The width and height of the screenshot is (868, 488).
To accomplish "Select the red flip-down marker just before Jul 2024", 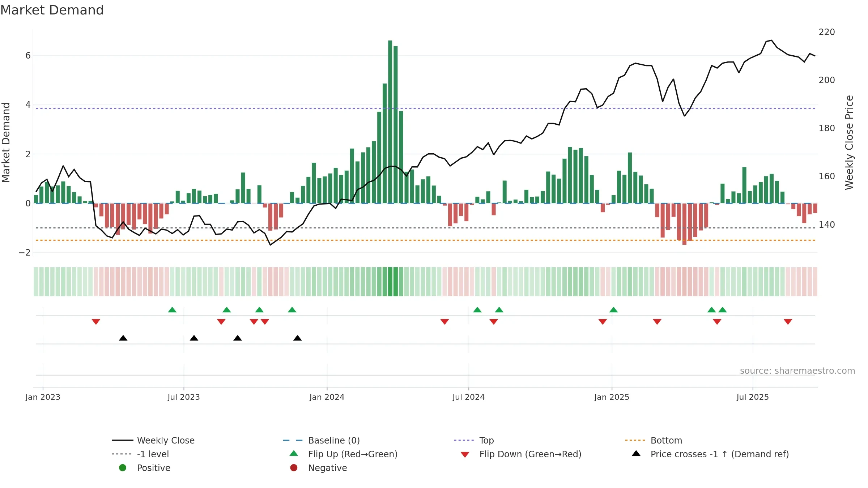I will (444, 322).
